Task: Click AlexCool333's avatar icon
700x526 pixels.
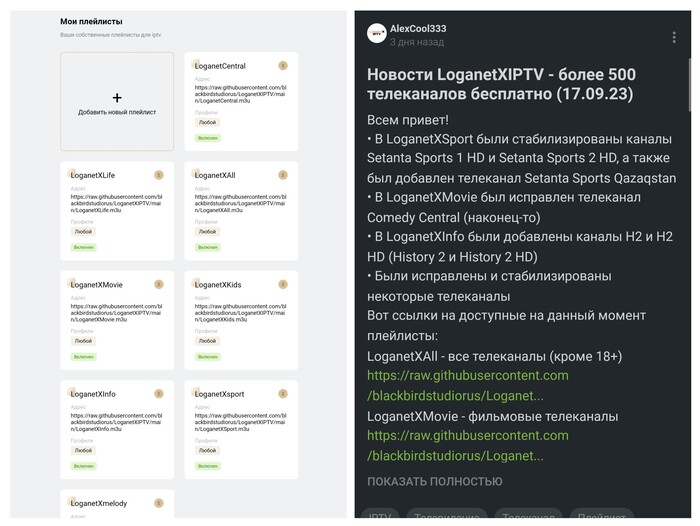Action: 377,34
